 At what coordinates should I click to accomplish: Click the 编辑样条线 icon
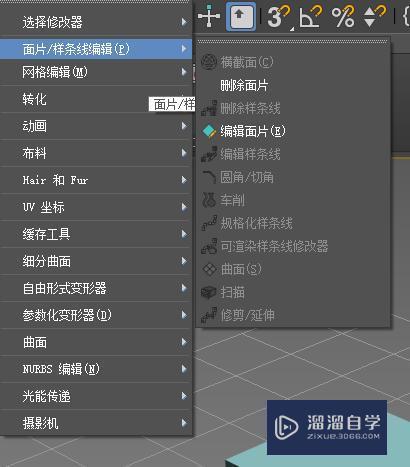point(209,154)
